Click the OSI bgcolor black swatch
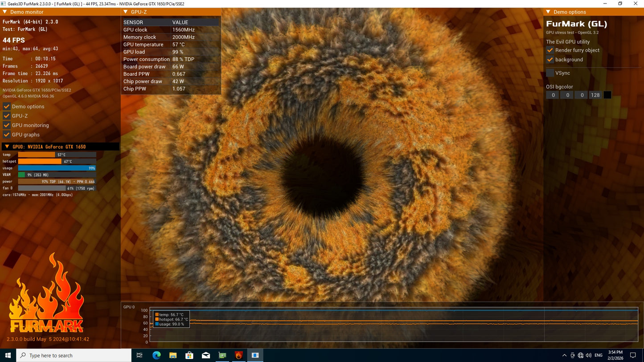This screenshot has width=644, height=362. 607,95
